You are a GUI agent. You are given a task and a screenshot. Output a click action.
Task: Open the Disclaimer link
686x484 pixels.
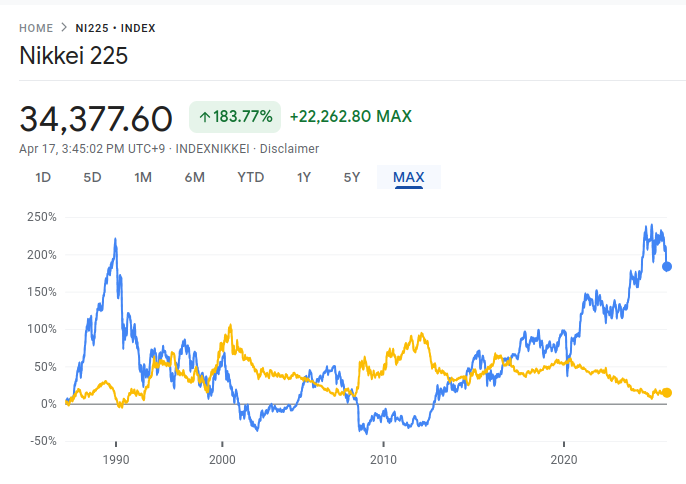click(x=289, y=149)
